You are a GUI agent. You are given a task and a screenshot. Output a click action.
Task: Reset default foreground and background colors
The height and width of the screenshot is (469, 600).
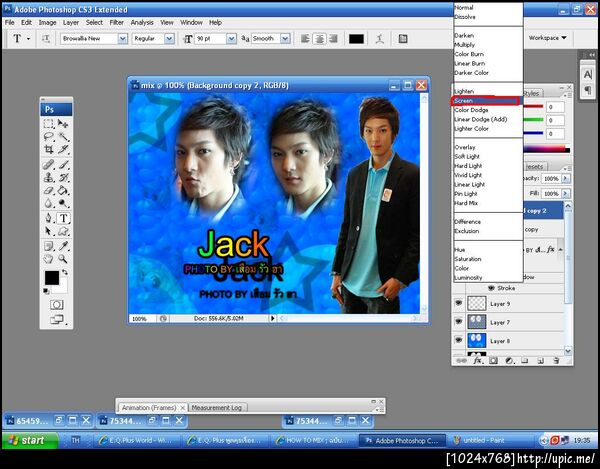[x=46, y=291]
